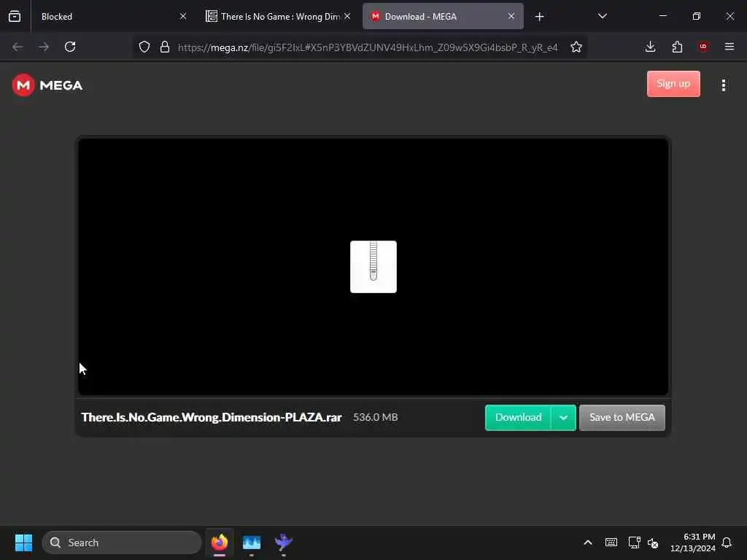Close the There Is No Game tab
The height and width of the screenshot is (560, 747).
coord(347,17)
